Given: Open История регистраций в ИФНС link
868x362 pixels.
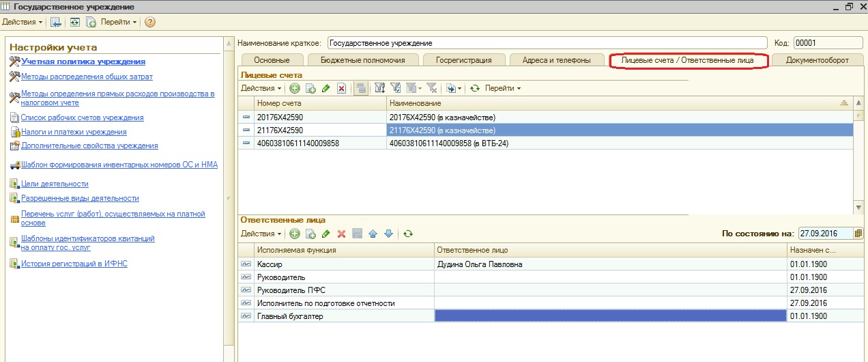Looking at the screenshot, I should coord(74,263).
